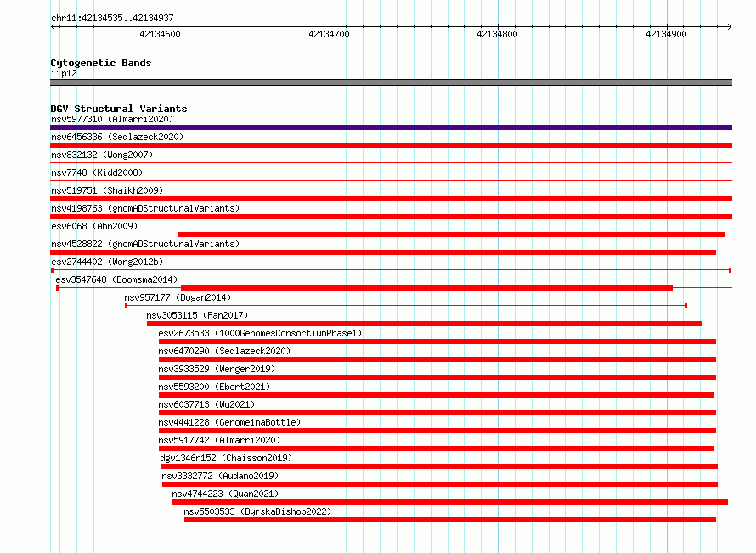Viewport: 756px width, 553px height.
Task: Click the nsv957177 (Dogan2014) label
Action: 178,297
